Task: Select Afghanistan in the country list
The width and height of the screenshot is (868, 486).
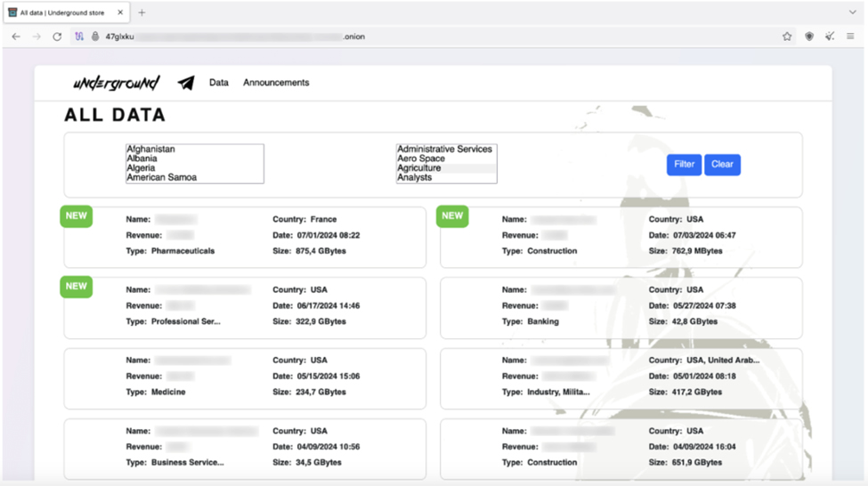Action: (x=151, y=150)
